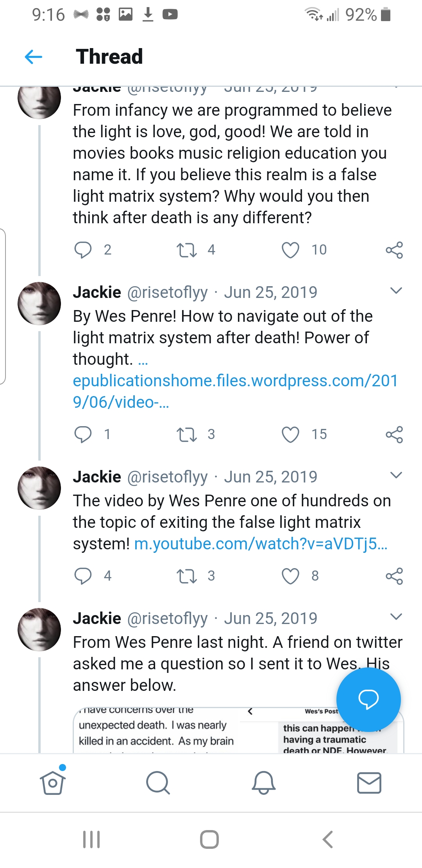Screen dimensions: 422x868
Task: Like the tweet with 10 likes
Action: click(290, 250)
